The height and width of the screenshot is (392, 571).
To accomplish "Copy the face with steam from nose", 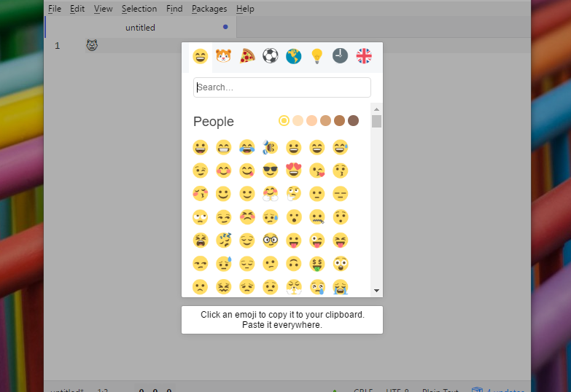I will [x=293, y=287].
